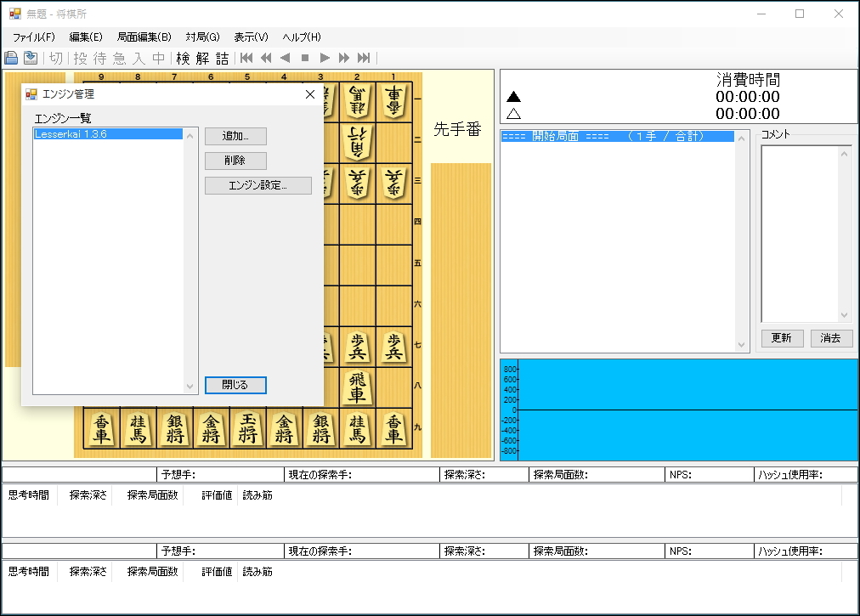Jump to the first move
The height and width of the screenshot is (616, 860).
[246, 57]
